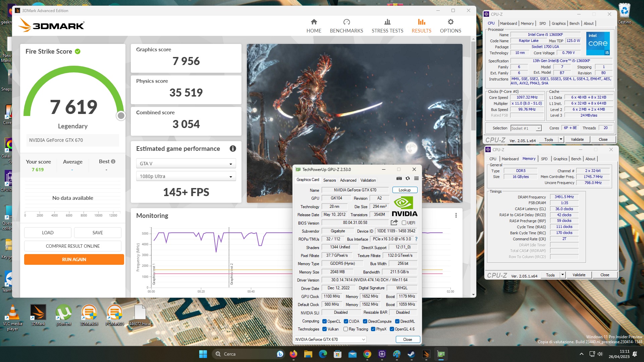Open the GPU-Z hamburger menu
Screen dimensions: 644x362
[x=416, y=179]
